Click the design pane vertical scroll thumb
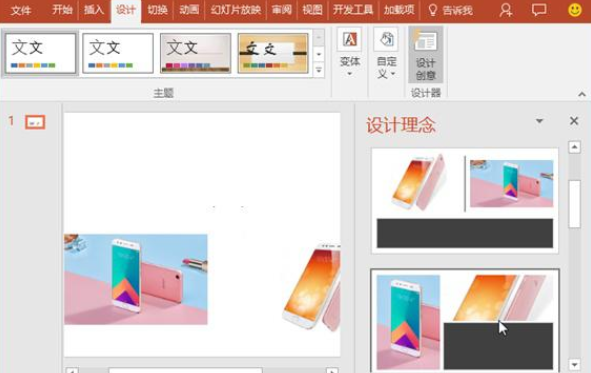 574,204
